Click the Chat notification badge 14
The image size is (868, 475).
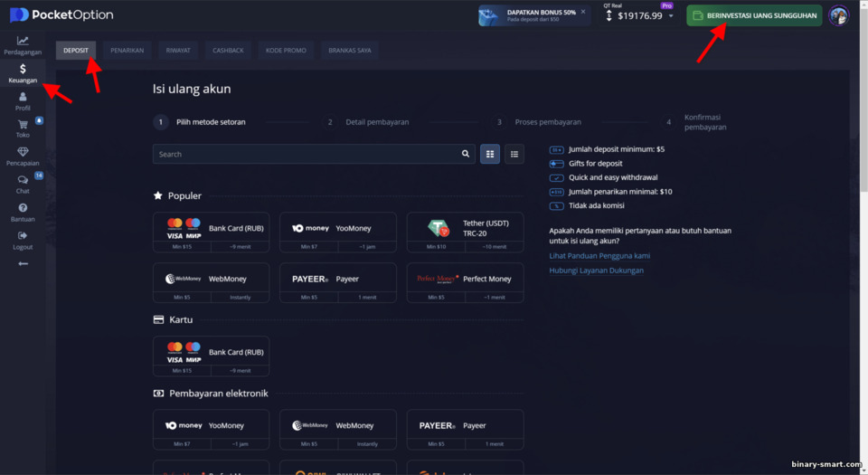[39, 176]
